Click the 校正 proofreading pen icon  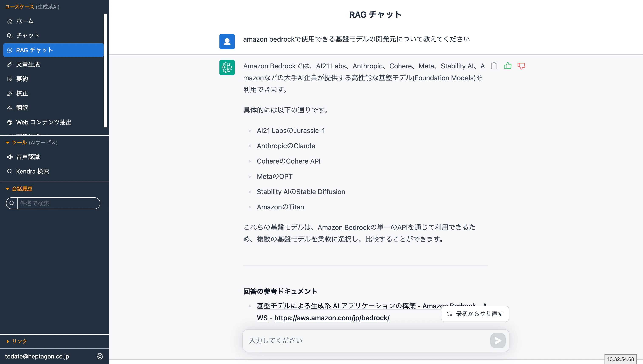tap(10, 93)
